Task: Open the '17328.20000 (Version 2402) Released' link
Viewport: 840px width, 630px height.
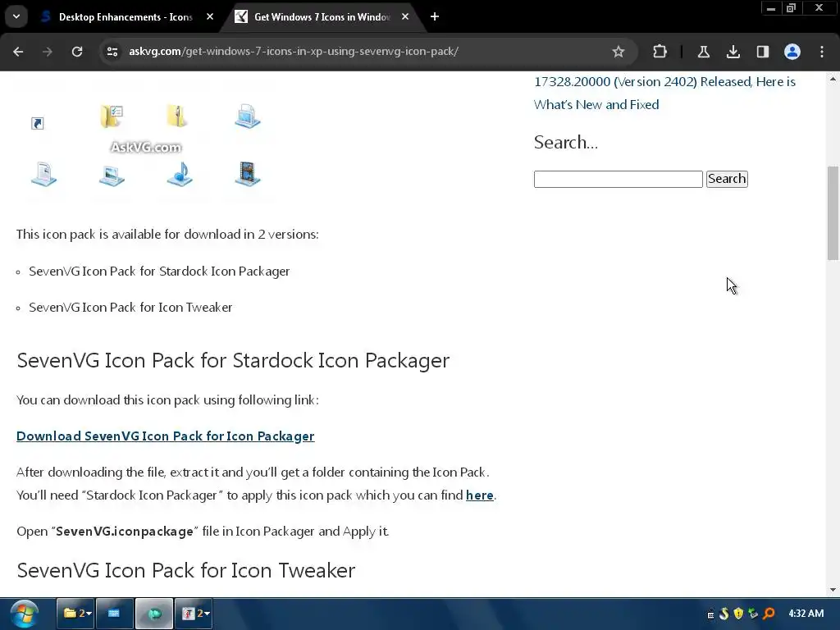Action: (664, 93)
